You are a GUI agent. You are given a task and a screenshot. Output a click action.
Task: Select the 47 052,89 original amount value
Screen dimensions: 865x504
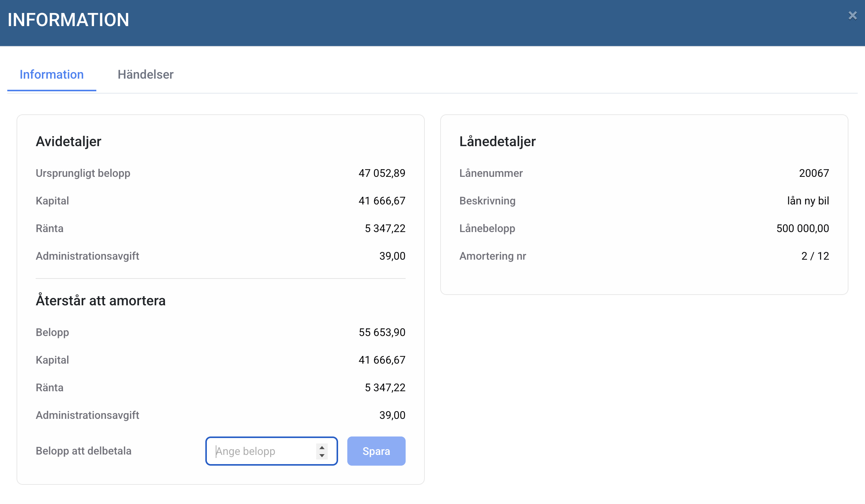(x=382, y=173)
